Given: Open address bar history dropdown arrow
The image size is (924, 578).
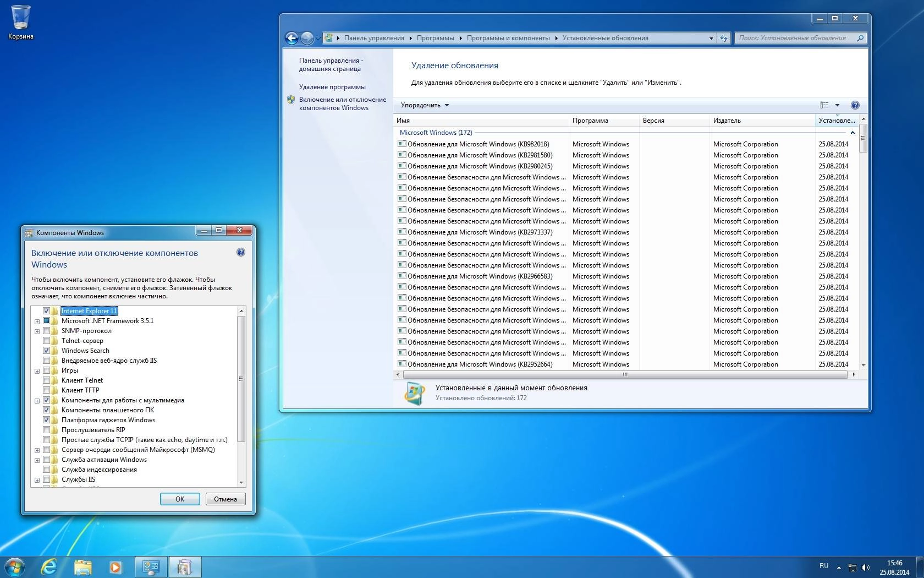Looking at the screenshot, I should pyautogui.click(x=711, y=38).
